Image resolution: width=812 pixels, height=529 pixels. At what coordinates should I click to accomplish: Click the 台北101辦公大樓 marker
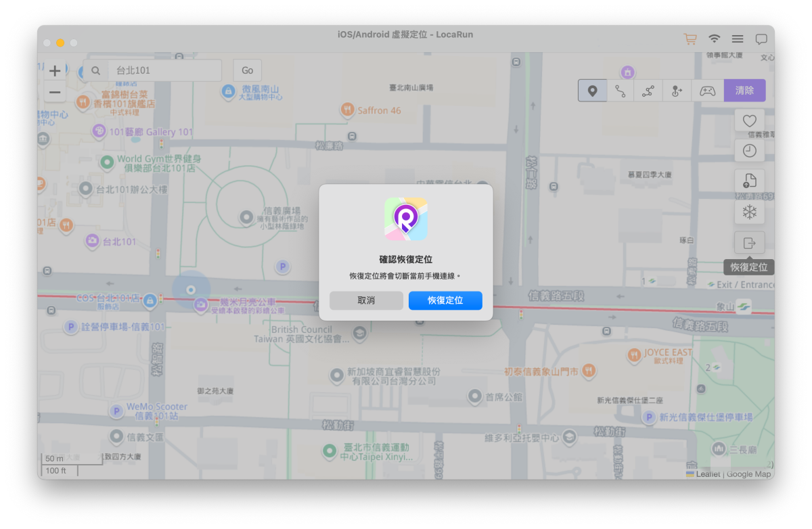tap(85, 189)
